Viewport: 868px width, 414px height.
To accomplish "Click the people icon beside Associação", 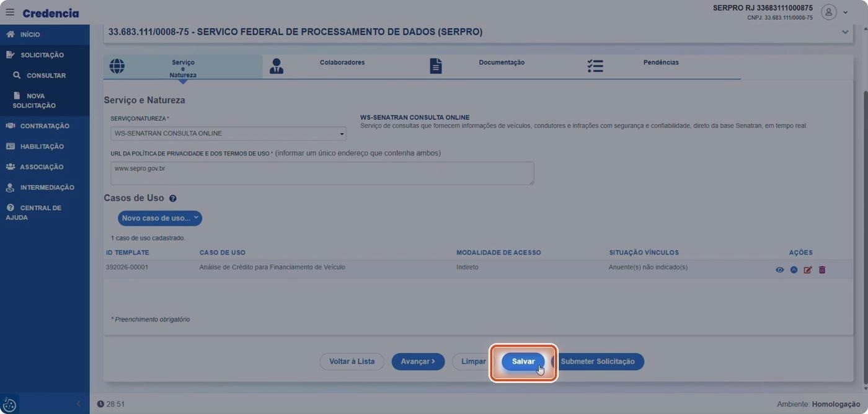I will [x=11, y=167].
